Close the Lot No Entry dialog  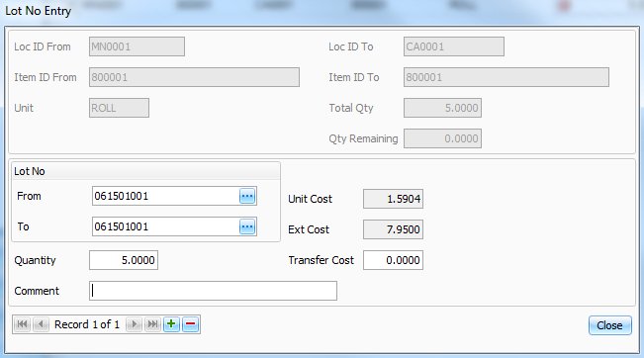click(610, 325)
